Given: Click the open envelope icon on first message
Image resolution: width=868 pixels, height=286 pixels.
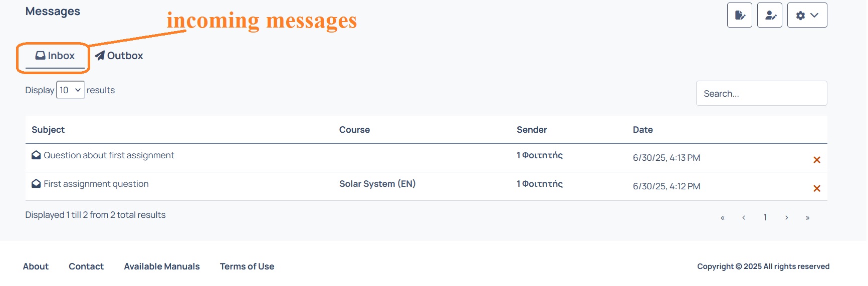Looking at the screenshot, I should click(36, 155).
